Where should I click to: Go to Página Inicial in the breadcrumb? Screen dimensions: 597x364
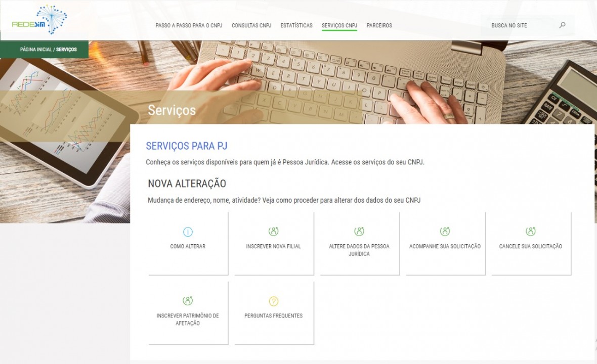(36, 50)
